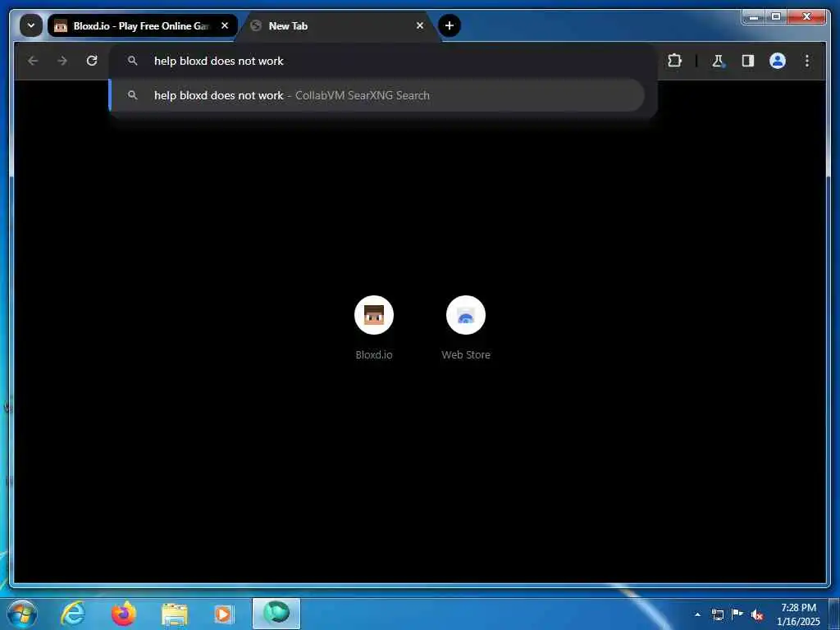Open the clock showing 7:28 PM
Viewport: 840px width, 630px height.
pyautogui.click(x=798, y=614)
